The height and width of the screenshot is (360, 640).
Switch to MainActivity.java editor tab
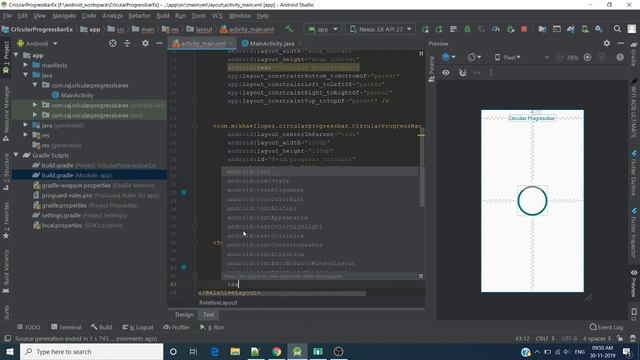click(x=272, y=43)
